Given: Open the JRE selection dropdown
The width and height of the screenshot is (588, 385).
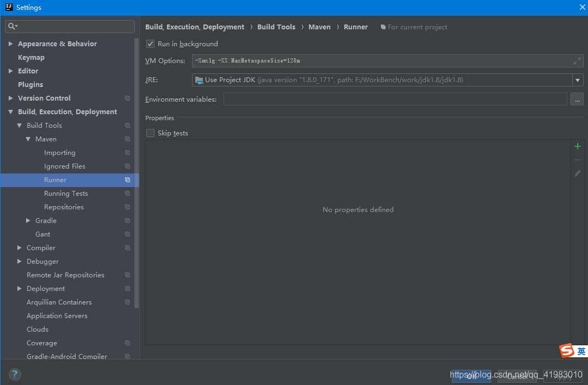Looking at the screenshot, I should [x=578, y=79].
